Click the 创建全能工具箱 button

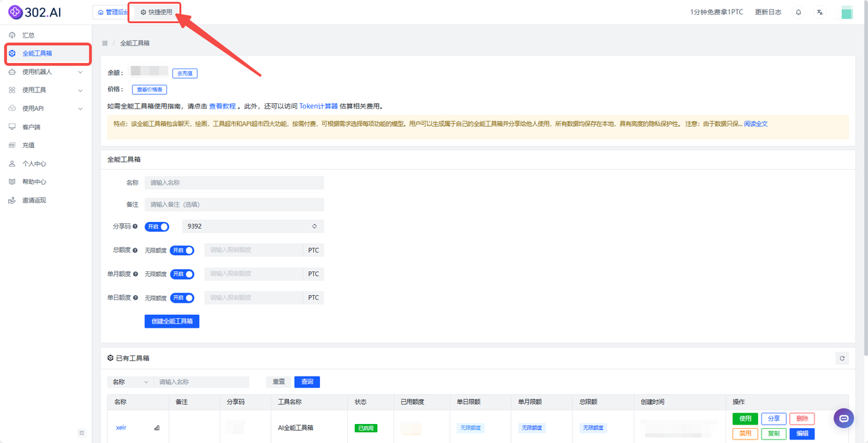tap(172, 321)
